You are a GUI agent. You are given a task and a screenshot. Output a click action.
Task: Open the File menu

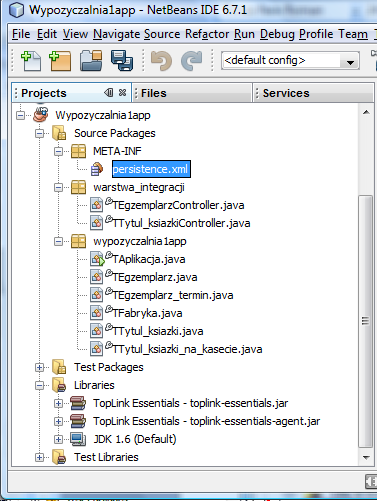click(x=21, y=34)
